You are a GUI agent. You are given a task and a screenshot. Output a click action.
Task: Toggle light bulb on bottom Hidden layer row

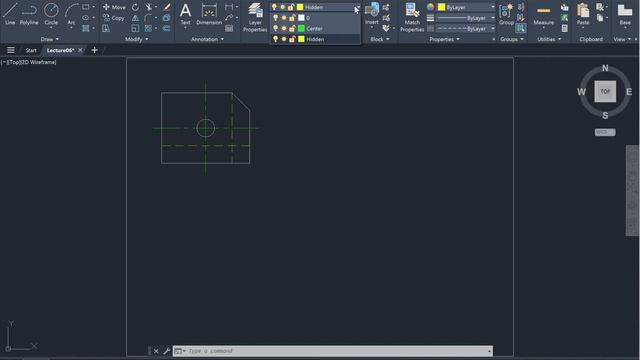point(276,39)
